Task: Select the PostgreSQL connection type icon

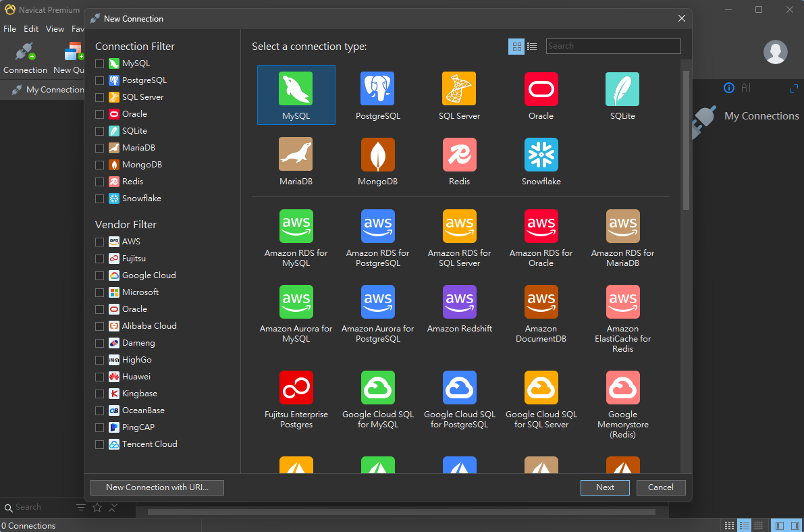Action: [x=377, y=89]
